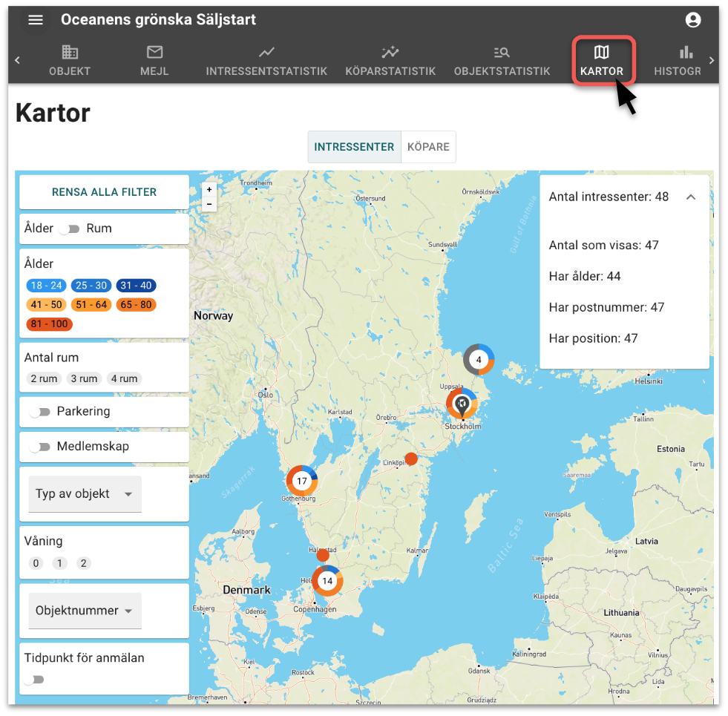Select the KARTOR map icon
This screenshot has width=728, height=716.
603,52
